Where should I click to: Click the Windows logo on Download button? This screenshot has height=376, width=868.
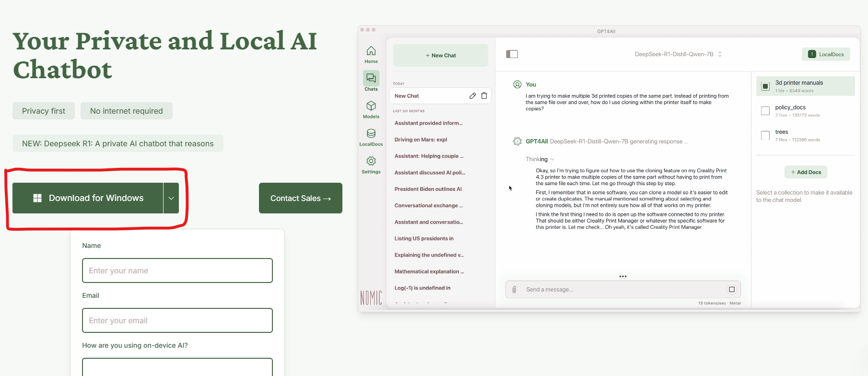coord(37,198)
